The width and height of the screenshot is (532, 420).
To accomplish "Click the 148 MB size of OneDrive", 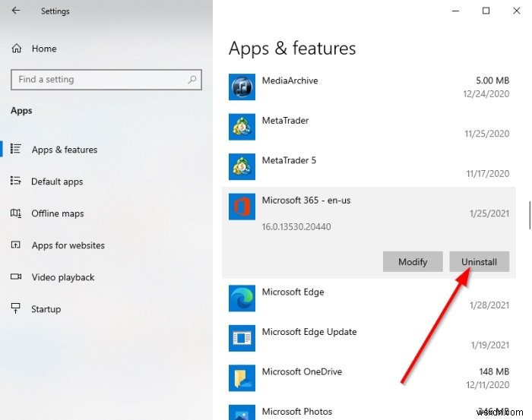I will pos(494,372).
